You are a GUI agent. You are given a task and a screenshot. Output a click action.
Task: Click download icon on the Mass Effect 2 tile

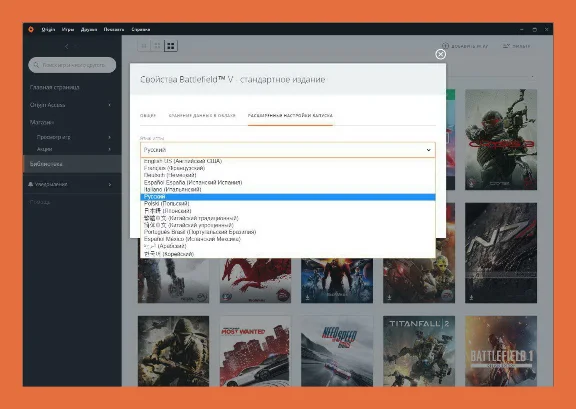pyautogui.click(x=307, y=297)
